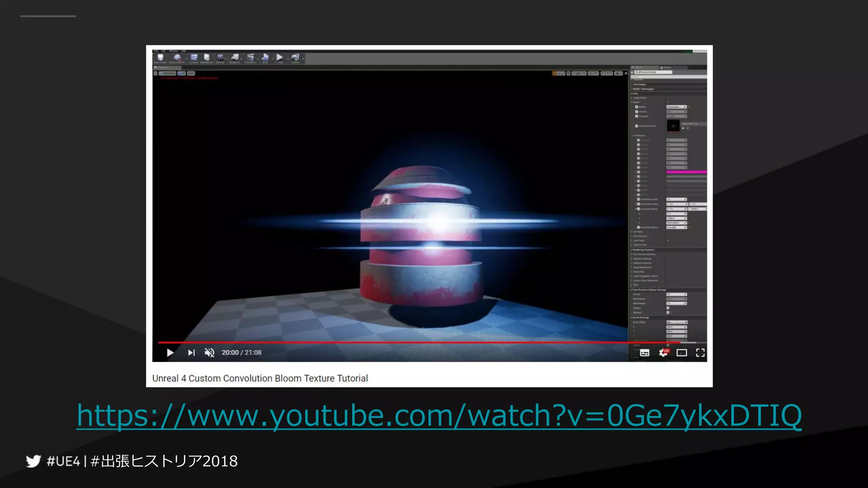Open the Marketplace toolbar icon
Viewport: 868px width, 488px height.
(207, 58)
